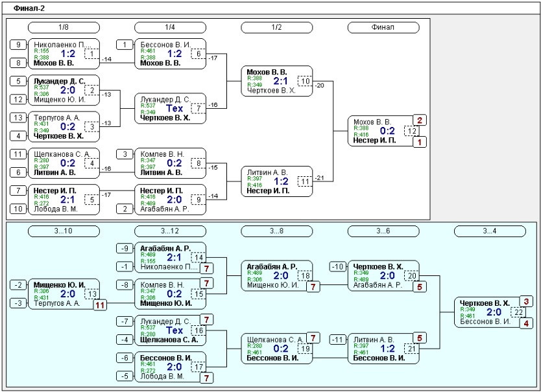541x392 pixels.
Task: Click the 0:2 score in the final match
Action: click(387, 131)
